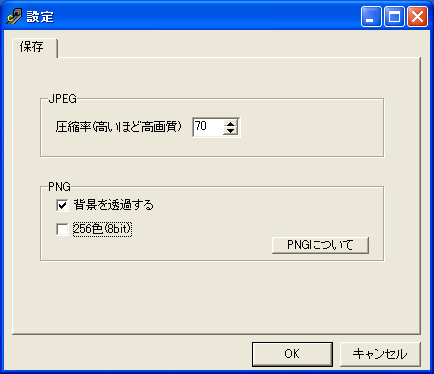Click the PNG group box label
This screenshot has height=374, width=434.
[x=59, y=187]
